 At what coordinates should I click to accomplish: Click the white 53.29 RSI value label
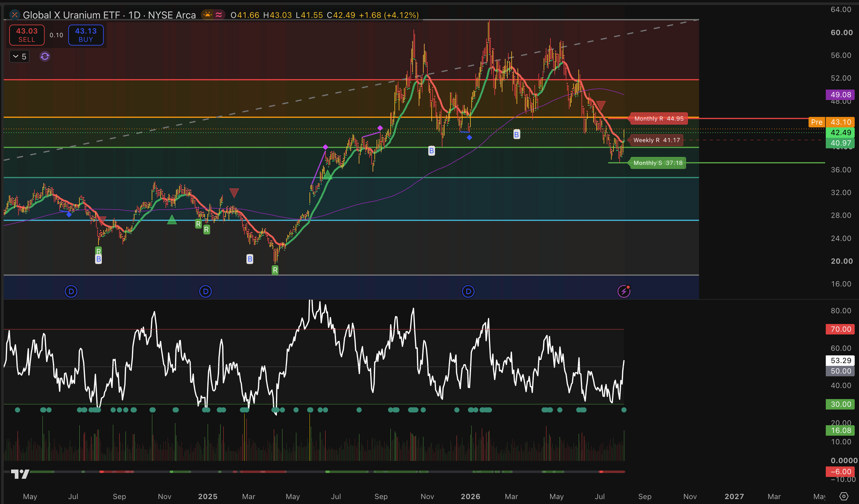tap(841, 360)
